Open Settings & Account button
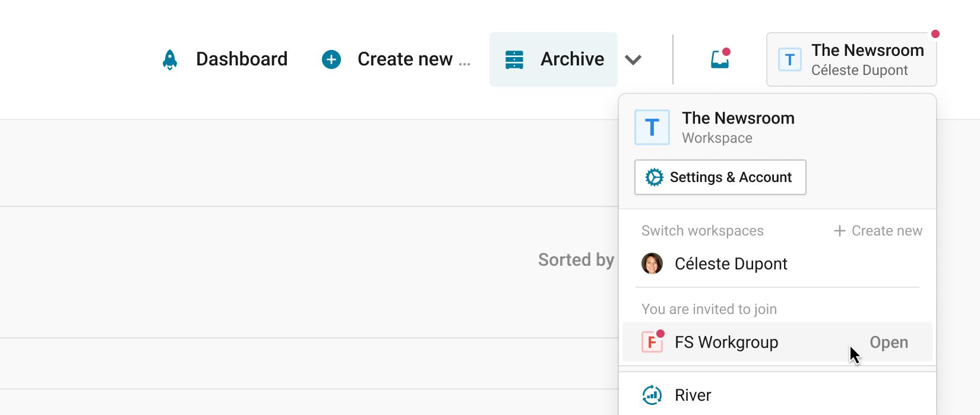The width and height of the screenshot is (980, 415). (x=720, y=177)
